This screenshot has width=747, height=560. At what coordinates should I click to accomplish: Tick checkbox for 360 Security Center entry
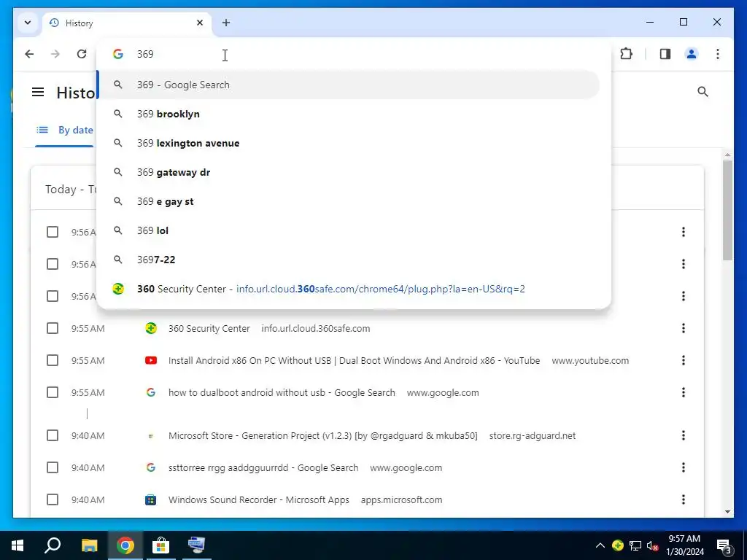[53, 328]
